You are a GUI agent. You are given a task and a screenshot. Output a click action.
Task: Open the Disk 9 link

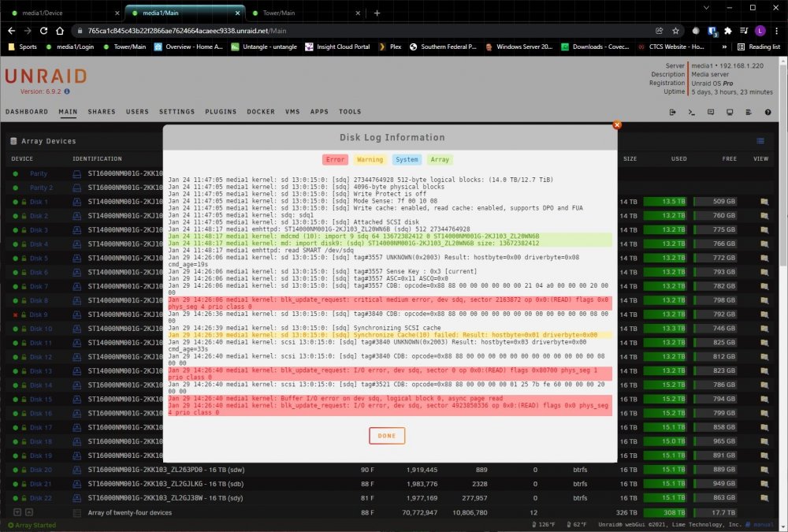(x=38, y=314)
